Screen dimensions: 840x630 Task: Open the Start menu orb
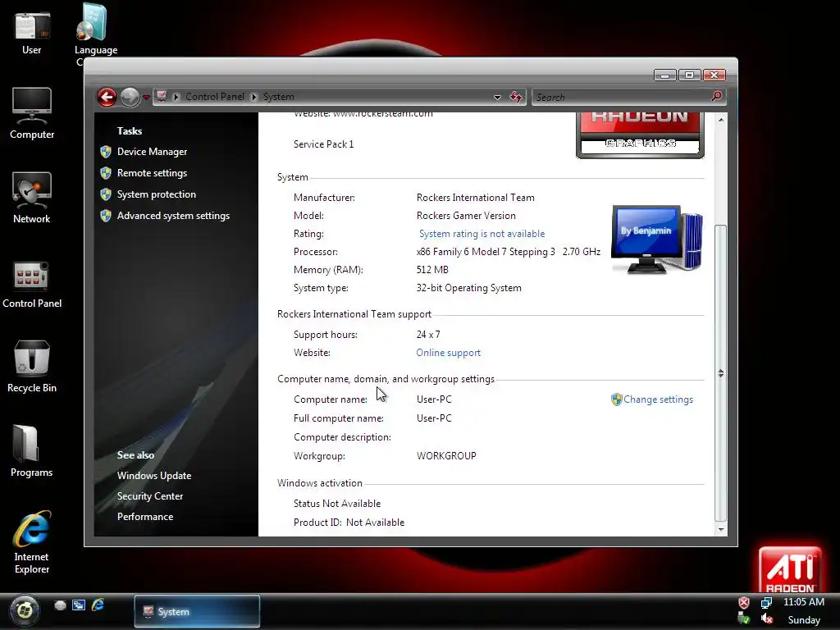(x=24, y=609)
